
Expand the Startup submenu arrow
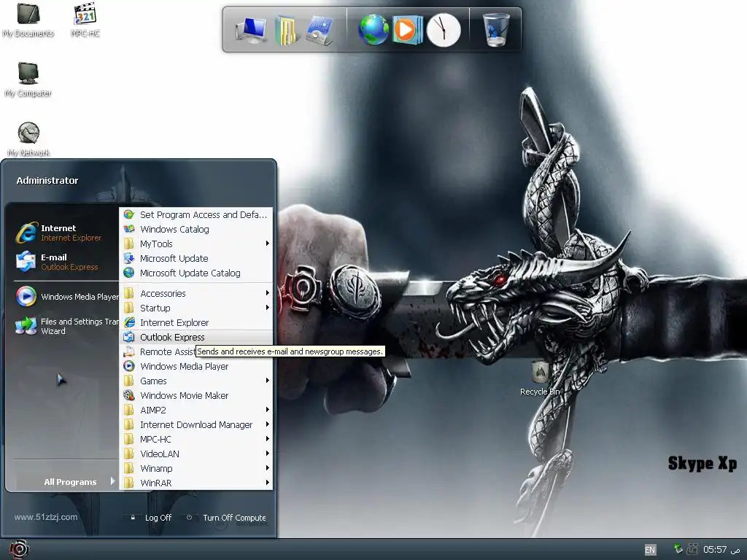point(267,308)
